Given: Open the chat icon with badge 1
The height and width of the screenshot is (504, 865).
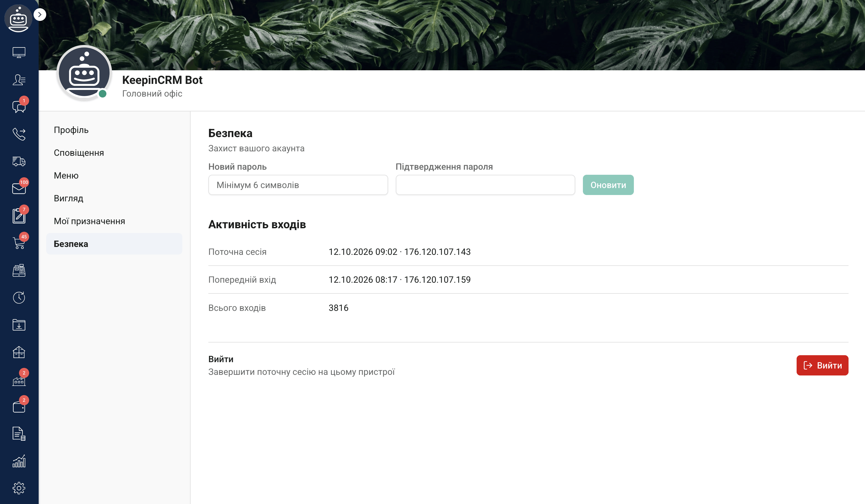Looking at the screenshot, I should (19, 107).
